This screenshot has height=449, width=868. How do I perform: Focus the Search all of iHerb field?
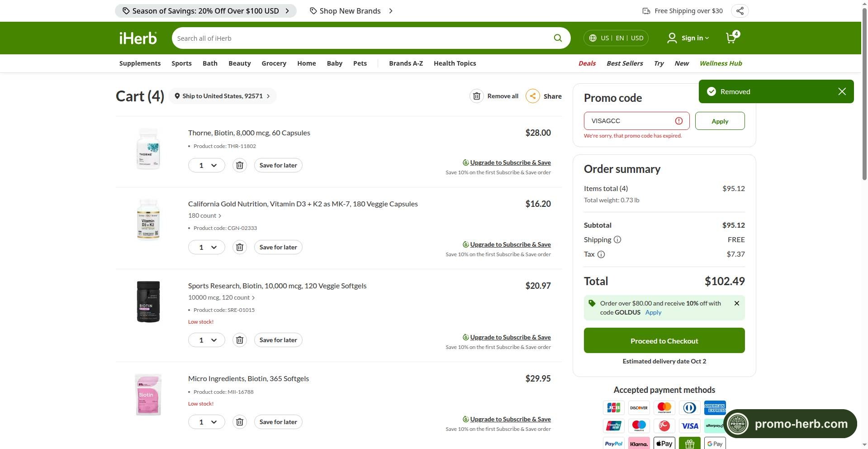[x=362, y=38]
